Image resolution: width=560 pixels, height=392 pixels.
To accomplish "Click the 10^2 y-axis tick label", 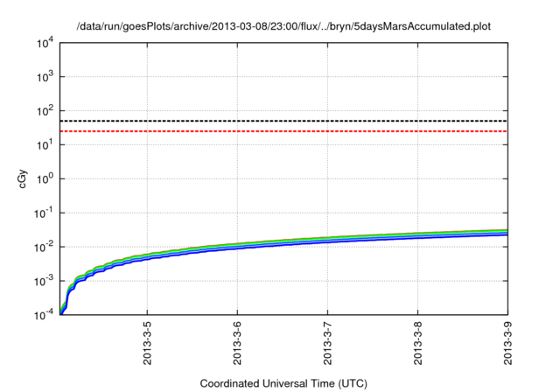I will click(x=45, y=111).
